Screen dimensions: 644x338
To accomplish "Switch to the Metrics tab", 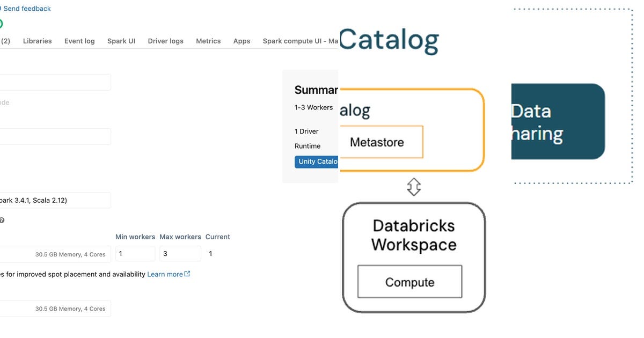I will 208,41.
